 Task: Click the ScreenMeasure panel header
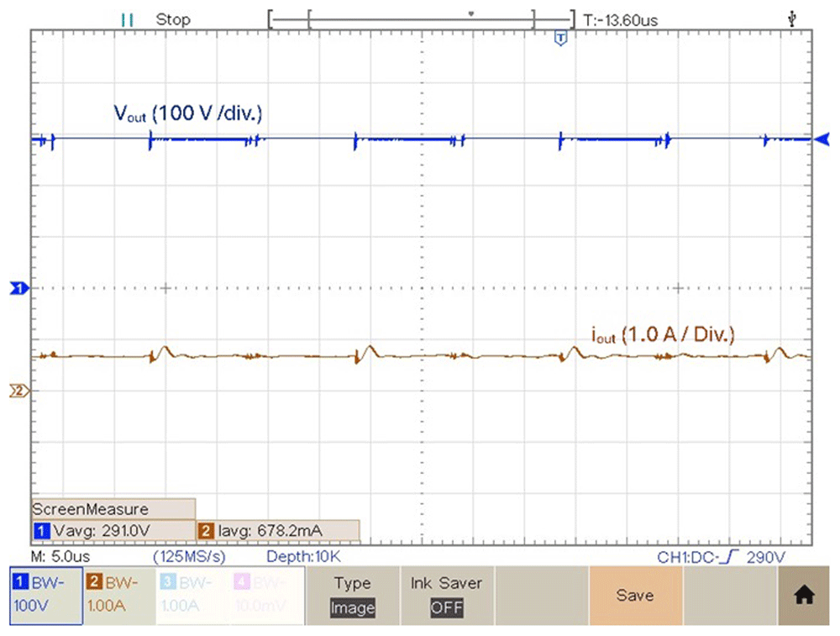[x=113, y=509]
